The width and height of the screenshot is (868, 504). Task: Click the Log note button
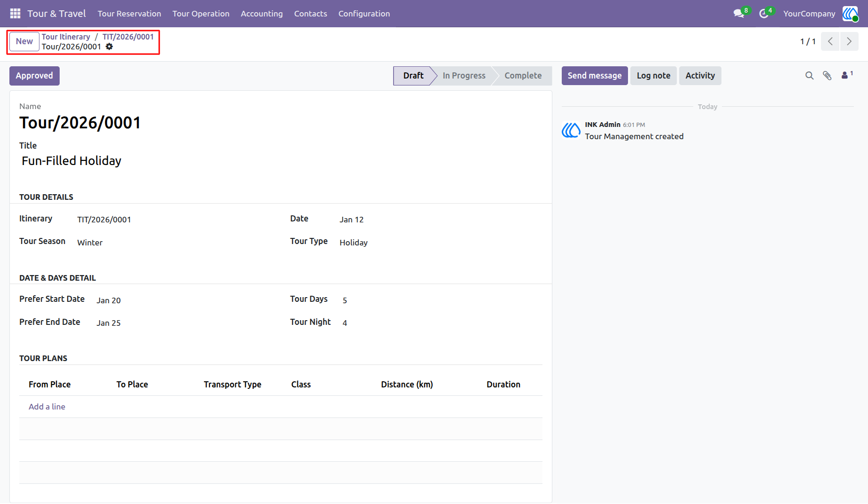coord(653,76)
